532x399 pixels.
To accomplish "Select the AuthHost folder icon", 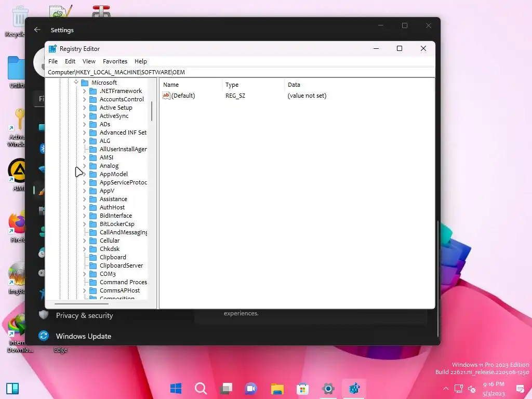I will tap(93, 207).
